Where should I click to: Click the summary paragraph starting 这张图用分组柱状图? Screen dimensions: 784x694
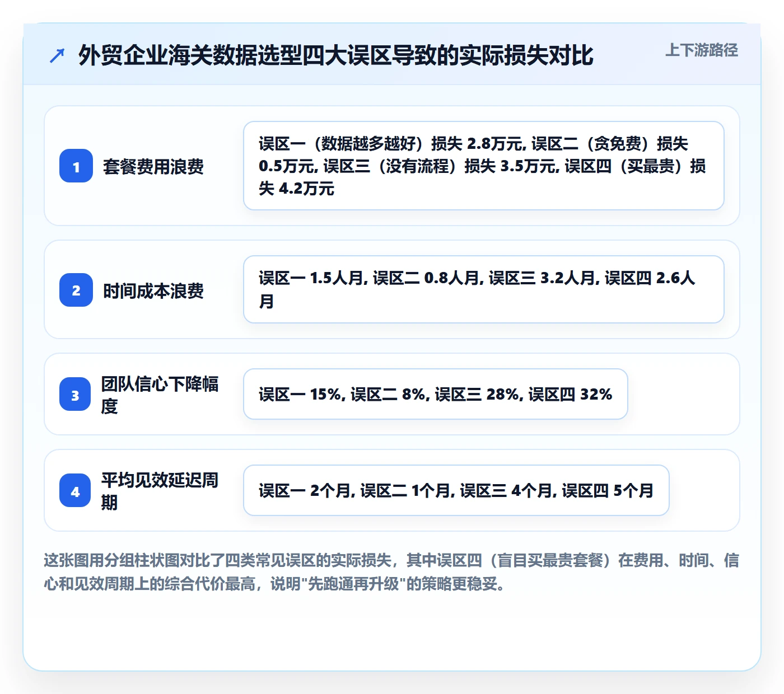[391, 572]
